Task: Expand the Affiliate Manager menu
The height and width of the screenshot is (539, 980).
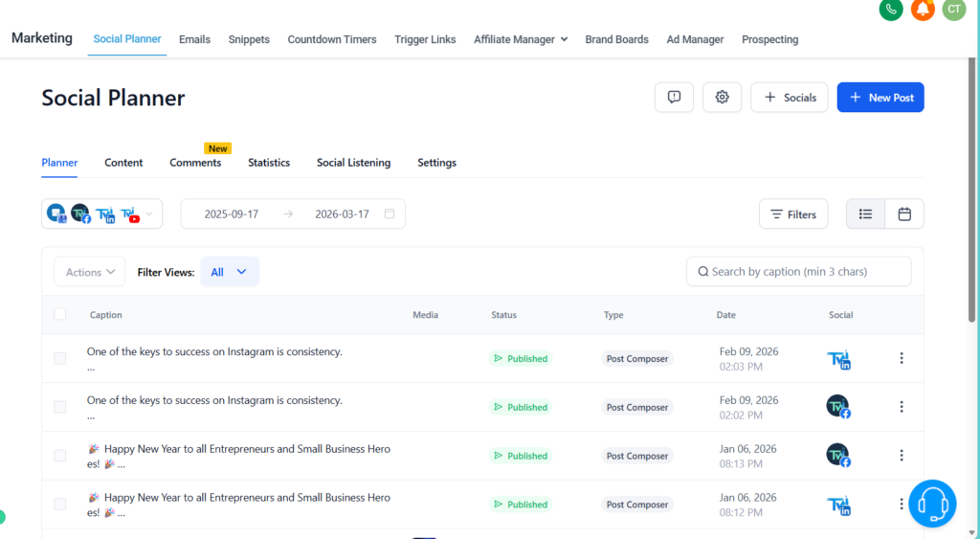Action: click(521, 39)
